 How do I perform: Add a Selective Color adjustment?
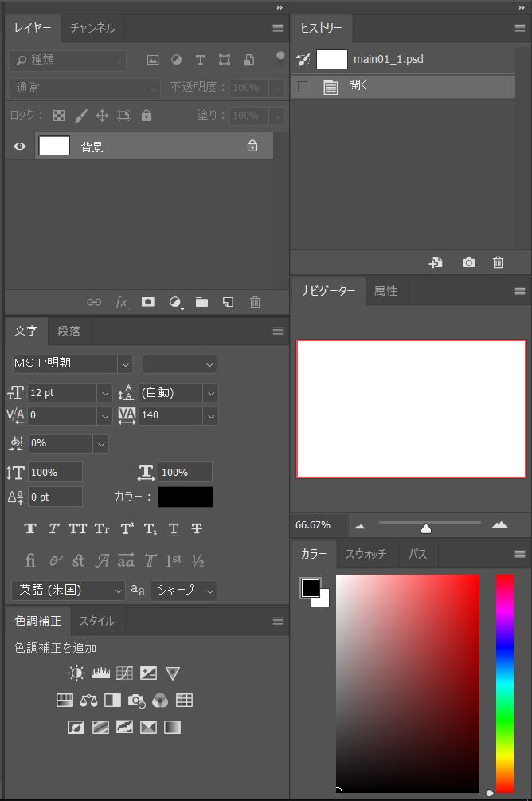tap(149, 727)
